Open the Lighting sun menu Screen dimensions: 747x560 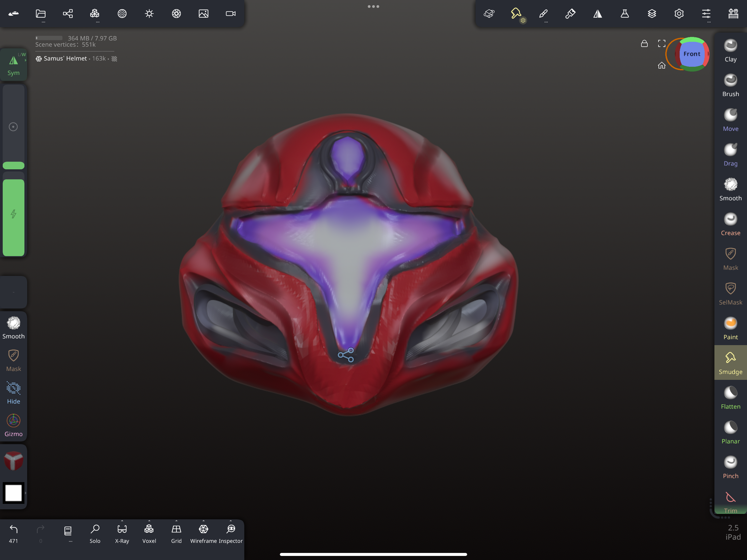pos(149,14)
